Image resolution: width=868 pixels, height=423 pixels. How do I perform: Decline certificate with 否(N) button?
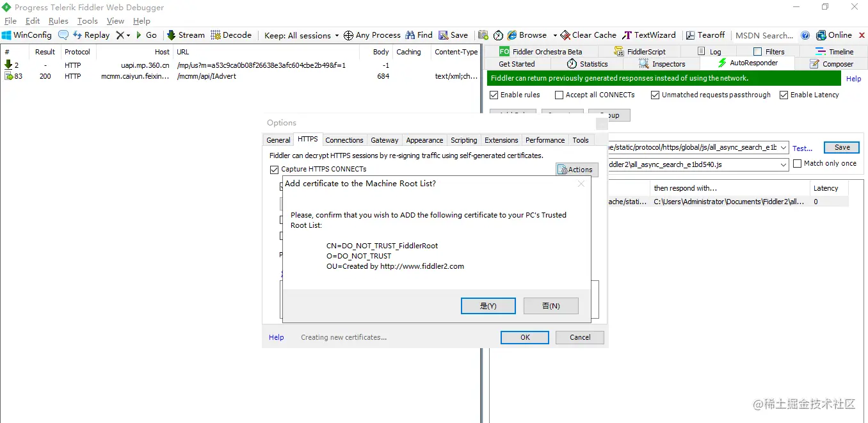click(551, 306)
